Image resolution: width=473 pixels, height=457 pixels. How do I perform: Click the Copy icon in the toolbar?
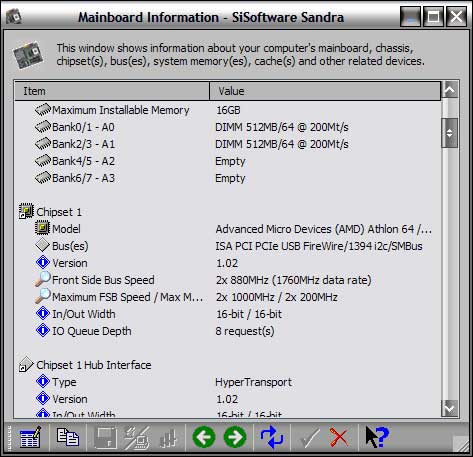[68, 437]
